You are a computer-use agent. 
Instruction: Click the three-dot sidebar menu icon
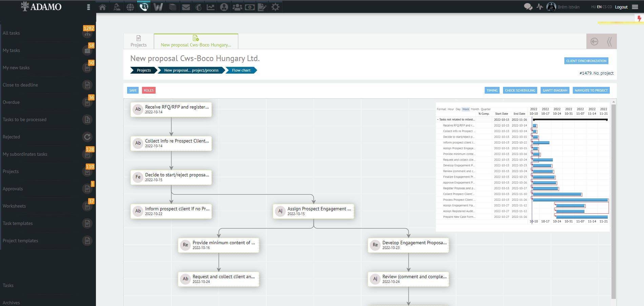[88, 7]
